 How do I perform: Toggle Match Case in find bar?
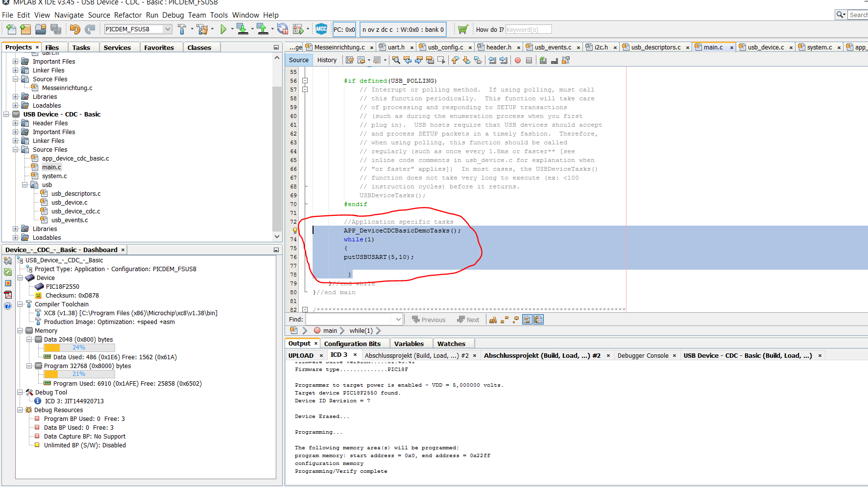click(493, 320)
